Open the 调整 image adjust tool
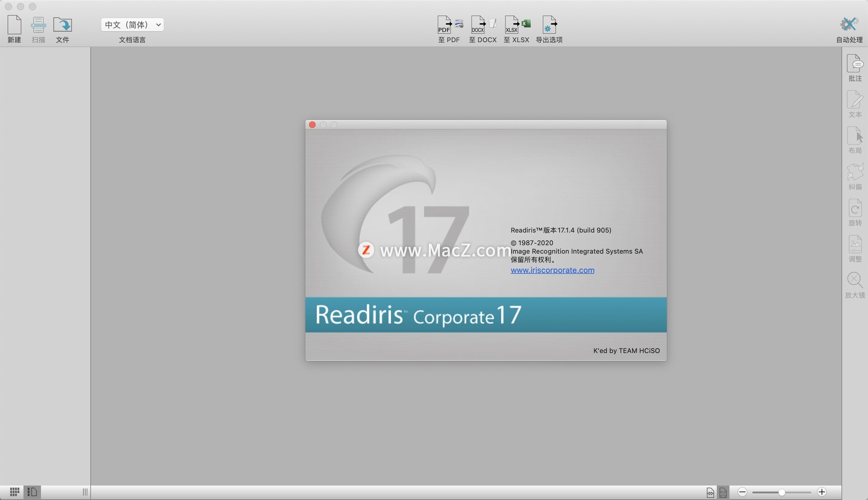 855,249
